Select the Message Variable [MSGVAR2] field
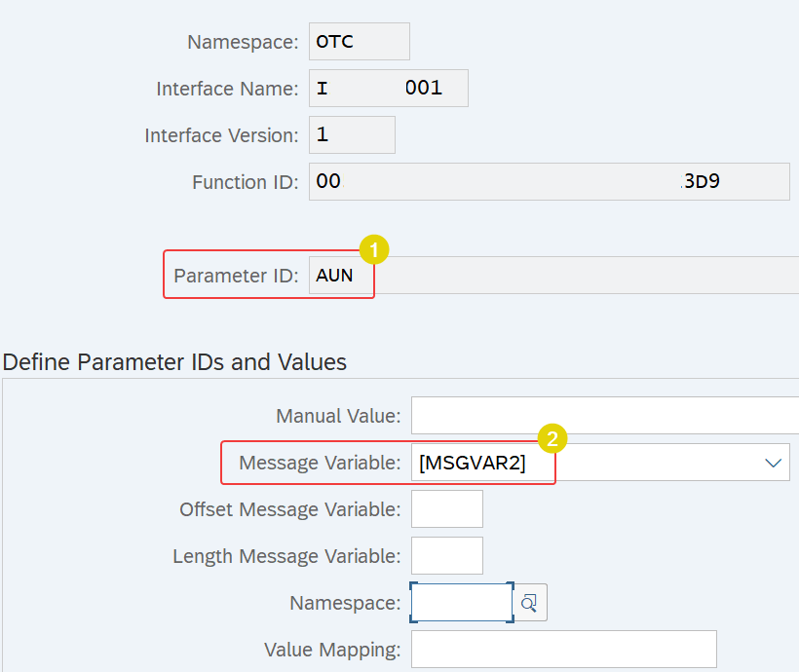 pos(600,462)
